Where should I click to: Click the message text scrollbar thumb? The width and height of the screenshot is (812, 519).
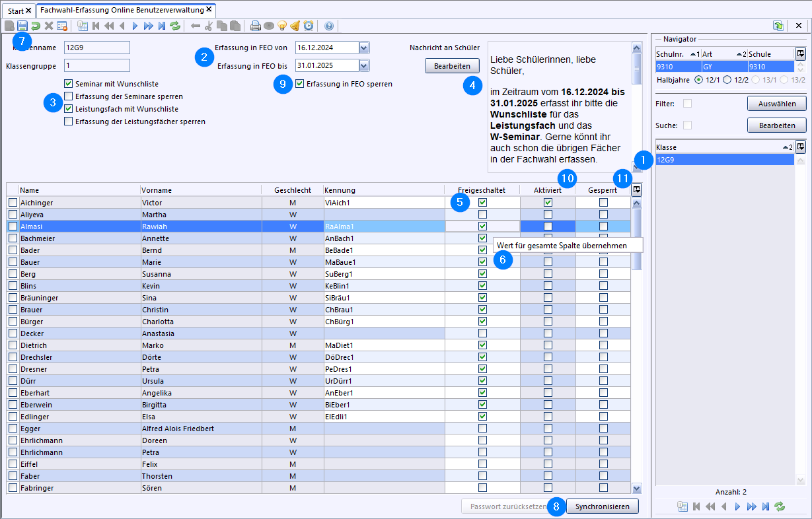pyautogui.click(x=637, y=68)
